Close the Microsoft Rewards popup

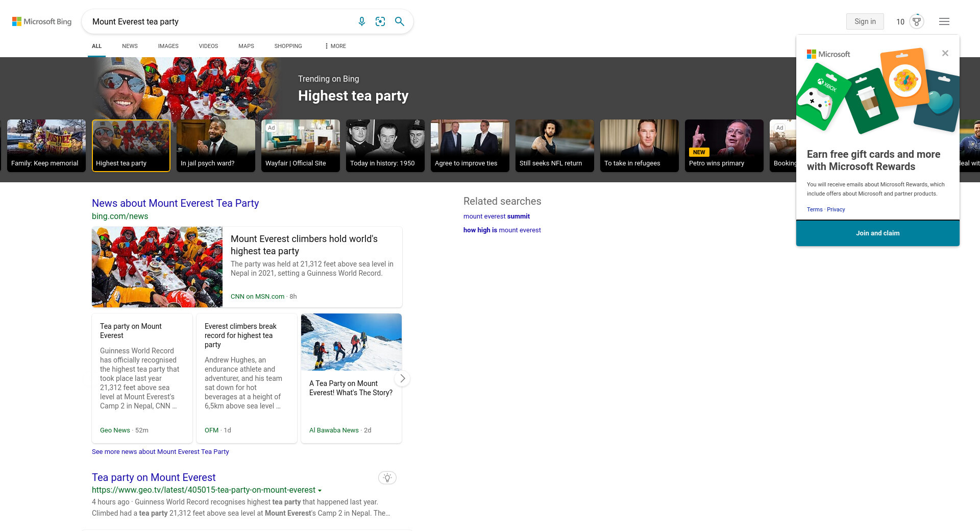tap(945, 54)
